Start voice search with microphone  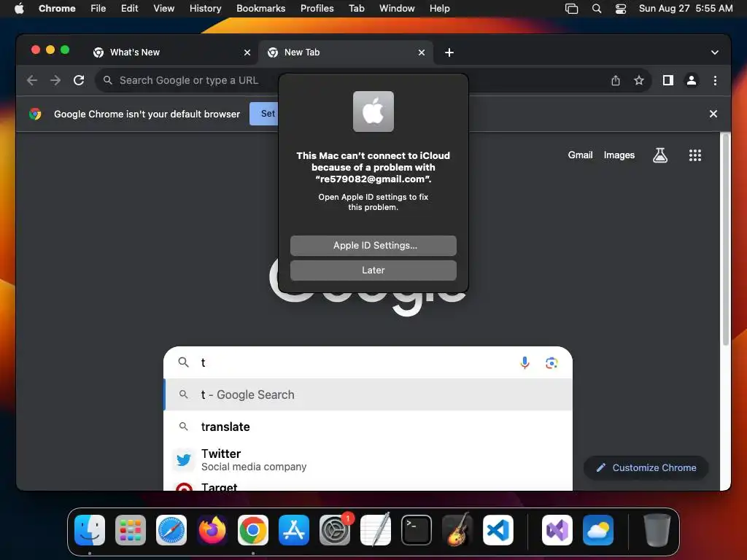coord(525,363)
